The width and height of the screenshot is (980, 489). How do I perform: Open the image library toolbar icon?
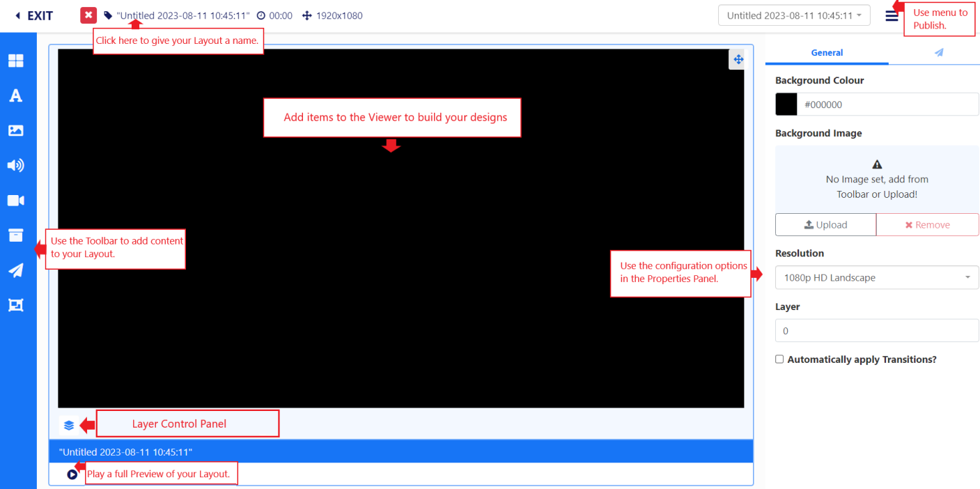point(15,130)
